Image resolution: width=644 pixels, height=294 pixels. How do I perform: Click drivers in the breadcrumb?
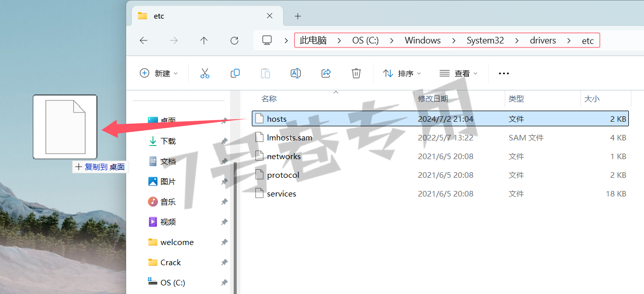tap(543, 40)
